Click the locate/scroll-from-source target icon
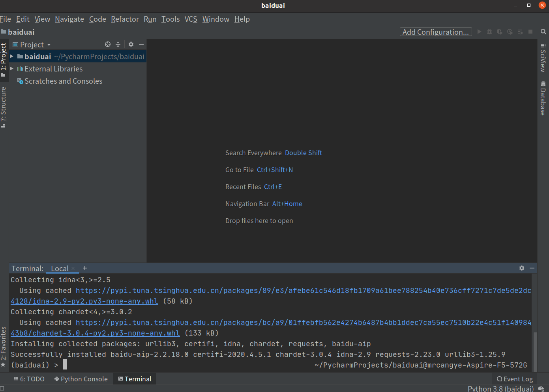This screenshot has width=549, height=392. 108,45
